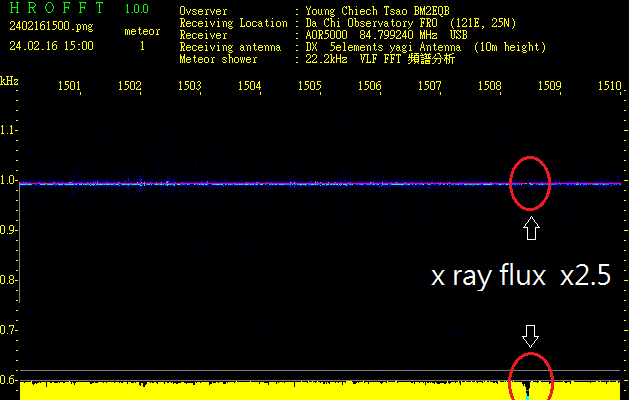The height and width of the screenshot is (403, 631).
Task: Click the 1510 time axis marker
Action: point(609,87)
